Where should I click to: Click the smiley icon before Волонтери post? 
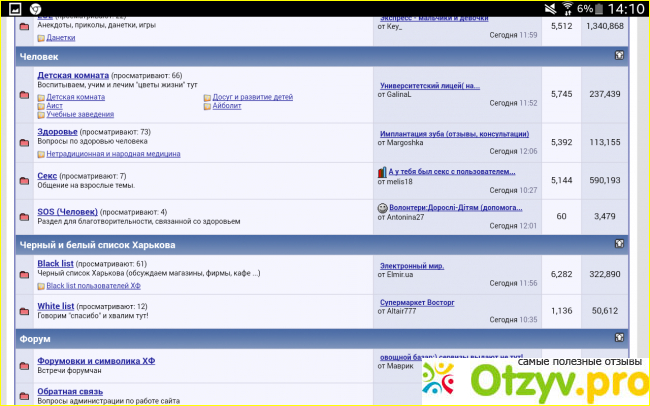383,208
